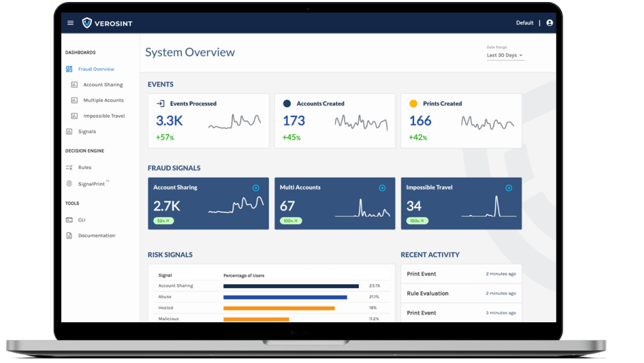The image size is (644, 363).
Task: Select Multiple Accounts in sidebar
Action: (103, 101)
